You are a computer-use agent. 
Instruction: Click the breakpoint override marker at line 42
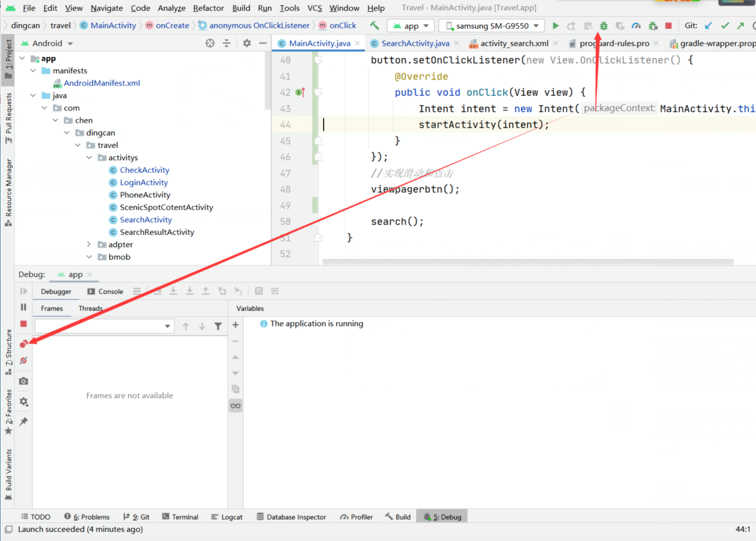click(x=300, y=92)
